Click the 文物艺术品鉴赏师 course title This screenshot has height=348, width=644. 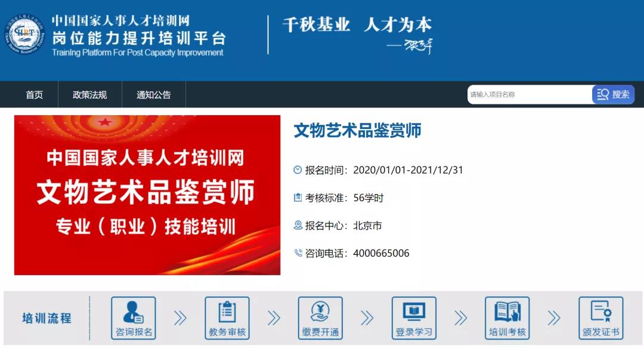click(357, 130)
